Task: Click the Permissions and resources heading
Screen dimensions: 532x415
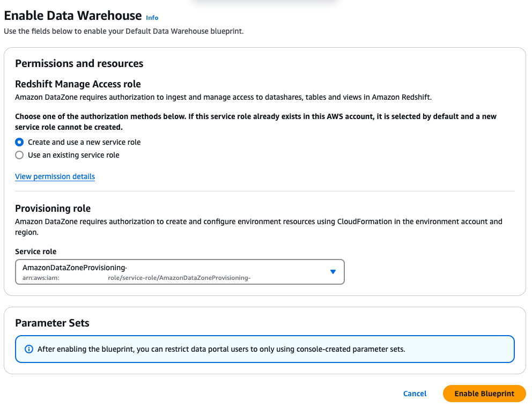Action: (x=79, y=63)
